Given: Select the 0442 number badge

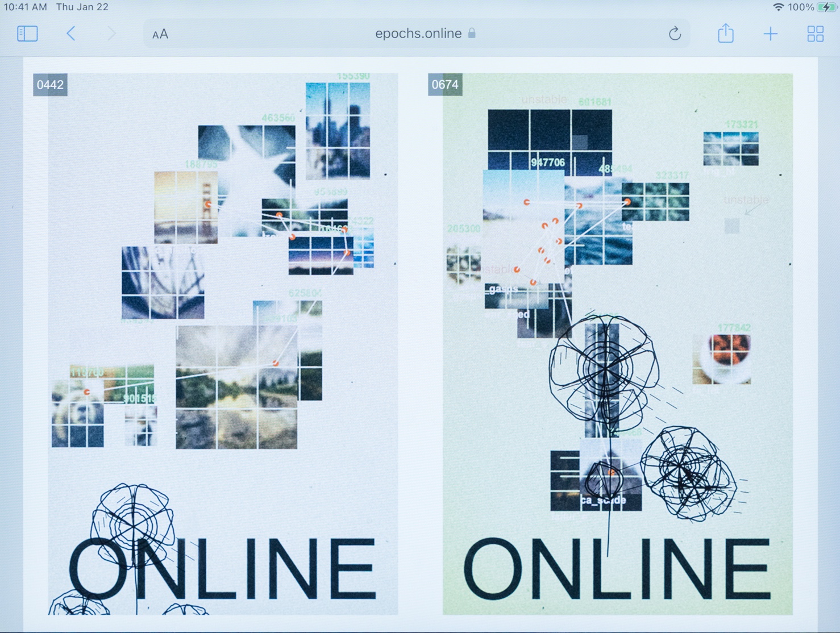Looking at the screenshot, I should [50, 85].
